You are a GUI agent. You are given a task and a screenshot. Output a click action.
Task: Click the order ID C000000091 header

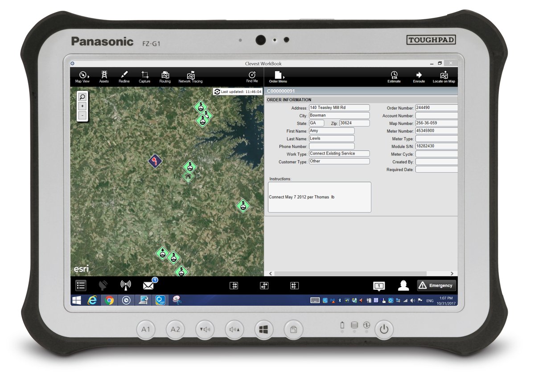click(x=281, y=91)
